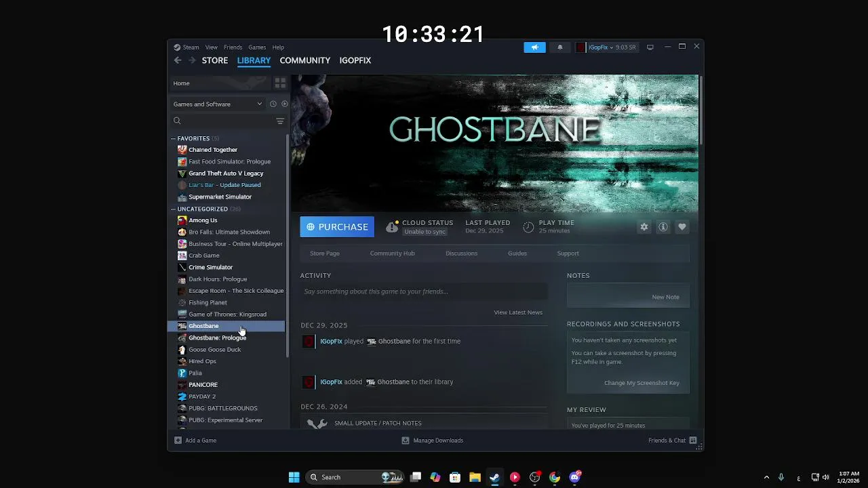The width and height of the screenshot is (868, 488).
Task: Click the Add a Game plus icon
Action: pos(178,441)
